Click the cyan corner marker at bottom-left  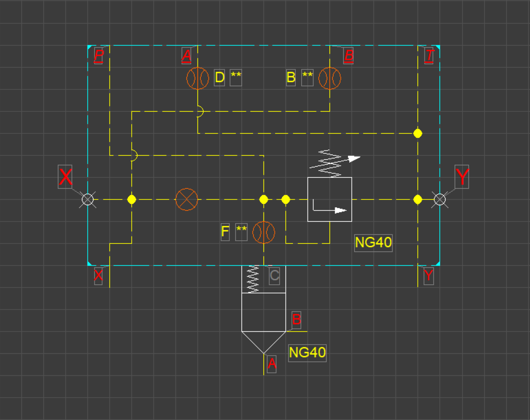point(89,264)
